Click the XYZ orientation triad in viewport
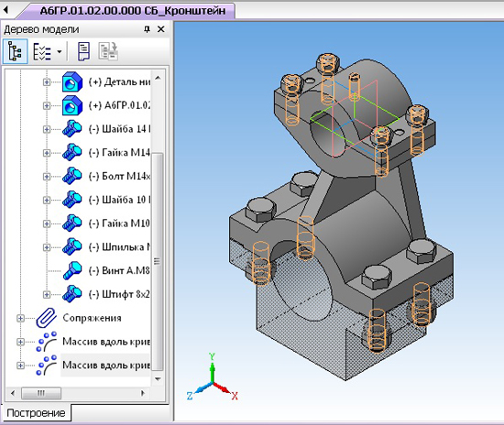The height and width of the screenshot is (425, 504). coord(213,377)
